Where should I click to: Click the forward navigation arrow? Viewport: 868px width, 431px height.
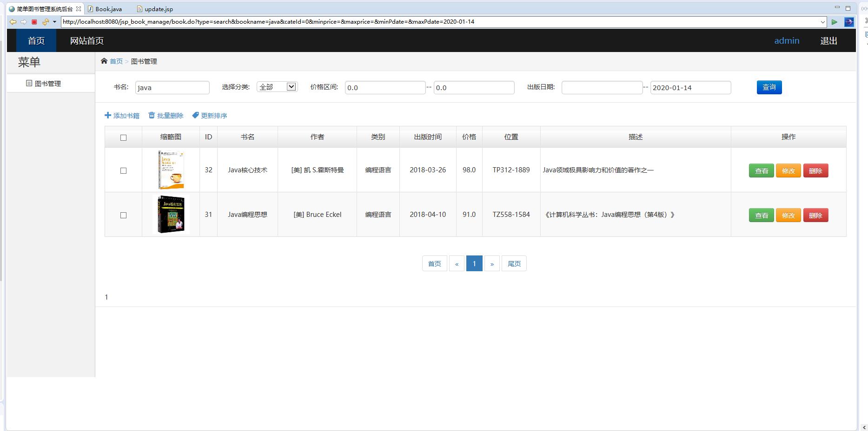(23, 21)
